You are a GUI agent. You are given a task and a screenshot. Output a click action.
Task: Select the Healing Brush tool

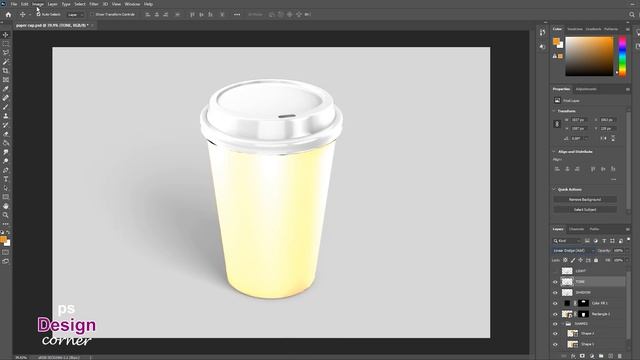[6, 98]
